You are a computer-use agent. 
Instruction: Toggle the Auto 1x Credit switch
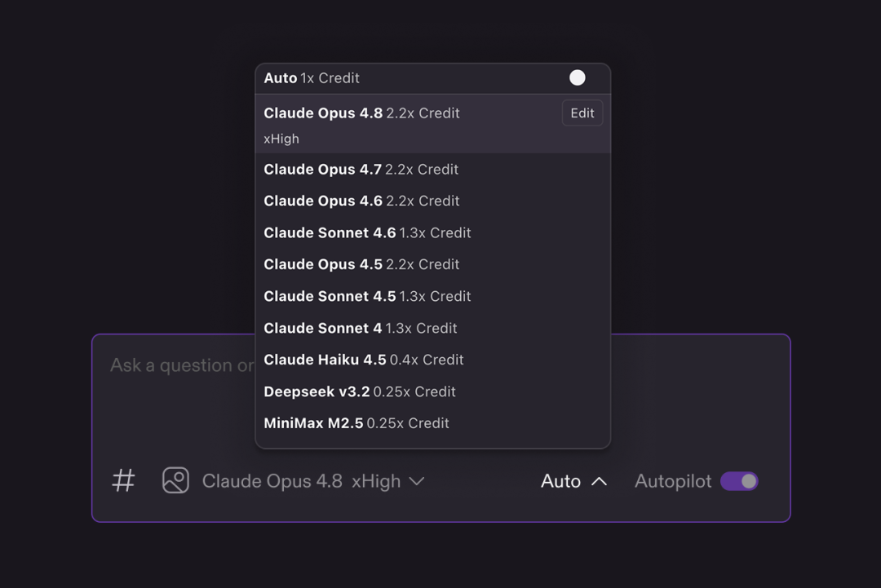click(577, 77)
